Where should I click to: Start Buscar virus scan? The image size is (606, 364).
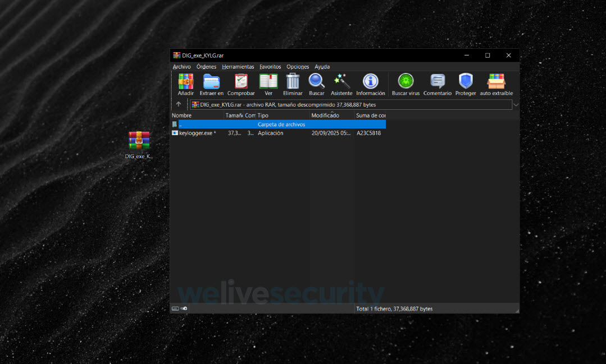(405, 82)
